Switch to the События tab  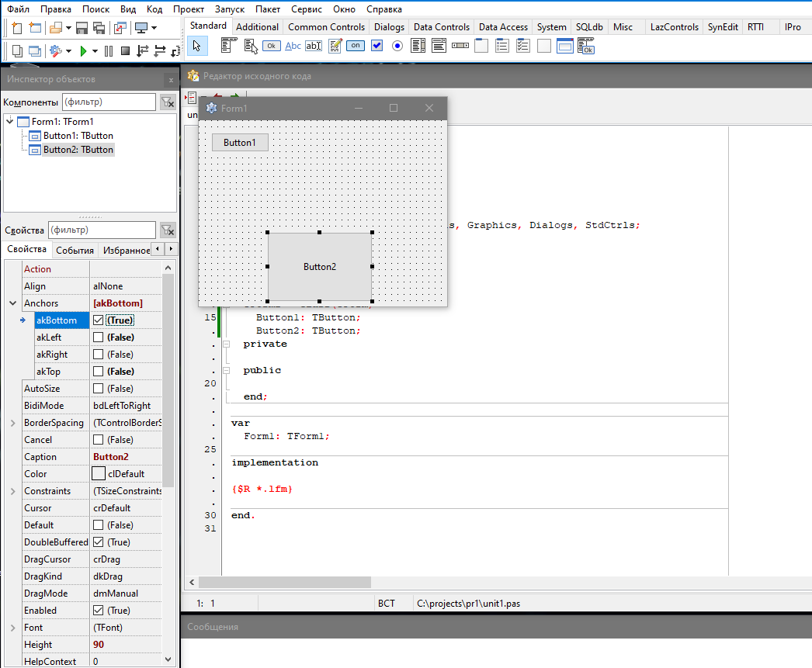[x=75, y=251]
